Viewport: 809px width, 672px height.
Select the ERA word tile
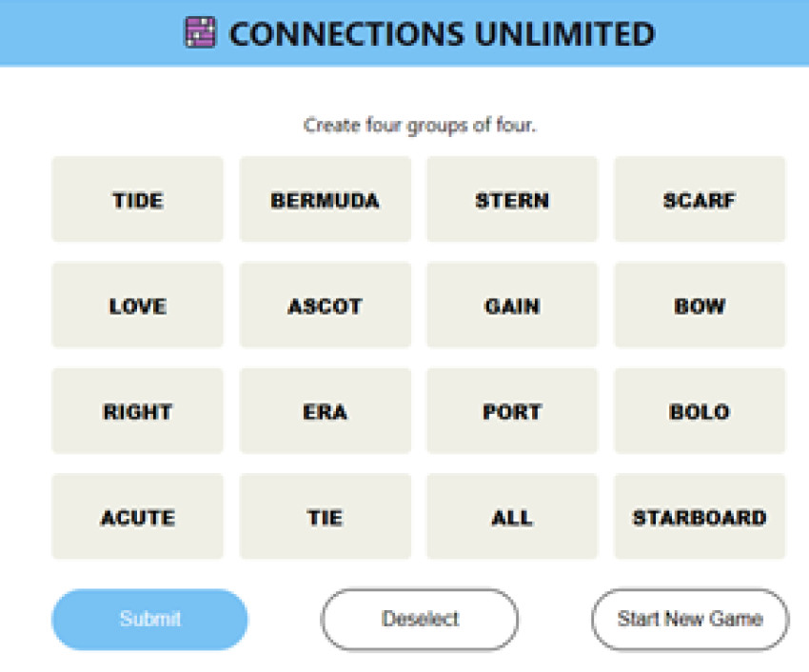[x=325, y=411]
